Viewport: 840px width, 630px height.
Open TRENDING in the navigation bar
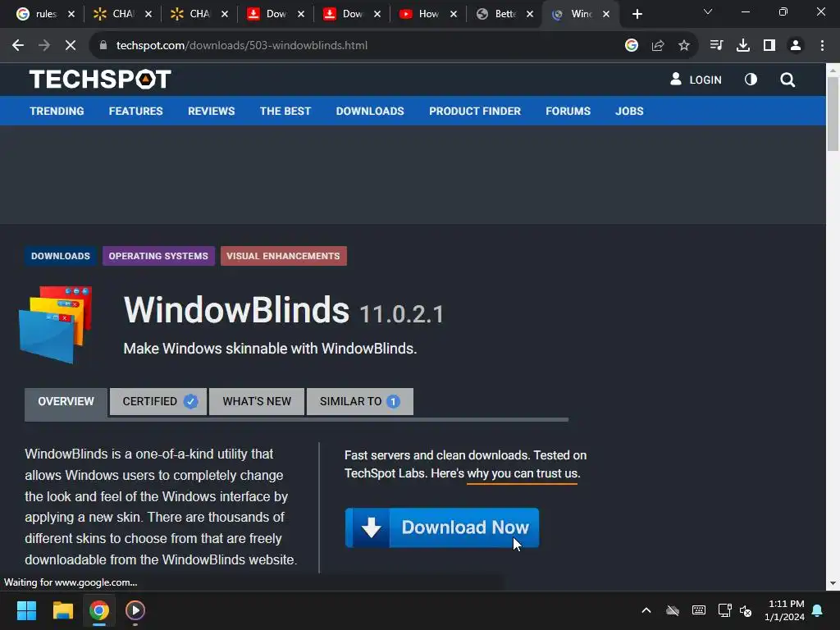57,111
